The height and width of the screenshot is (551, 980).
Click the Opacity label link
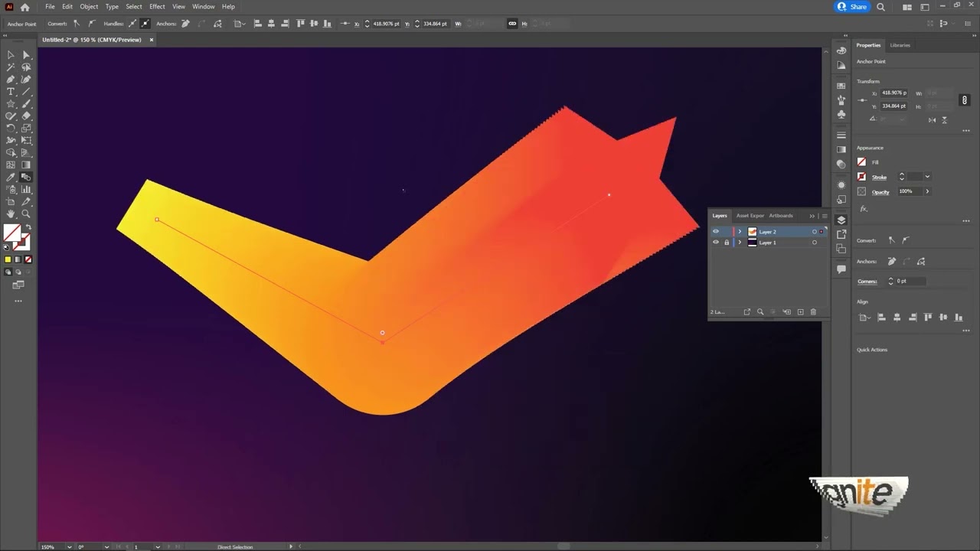(880, 191)
